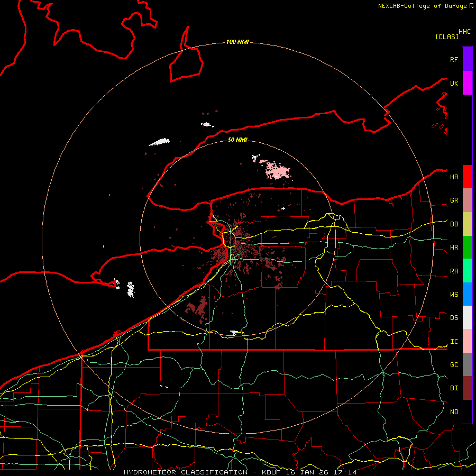
Task: Click the 100 NMI range ring label
Action: pyautogui.click(x=237, y=42)
